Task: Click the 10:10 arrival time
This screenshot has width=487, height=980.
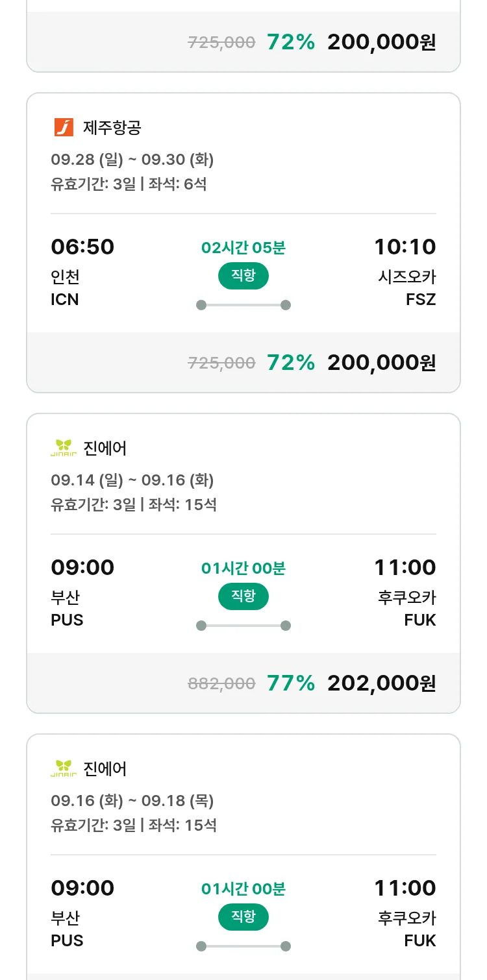Action: coord(405,247)
